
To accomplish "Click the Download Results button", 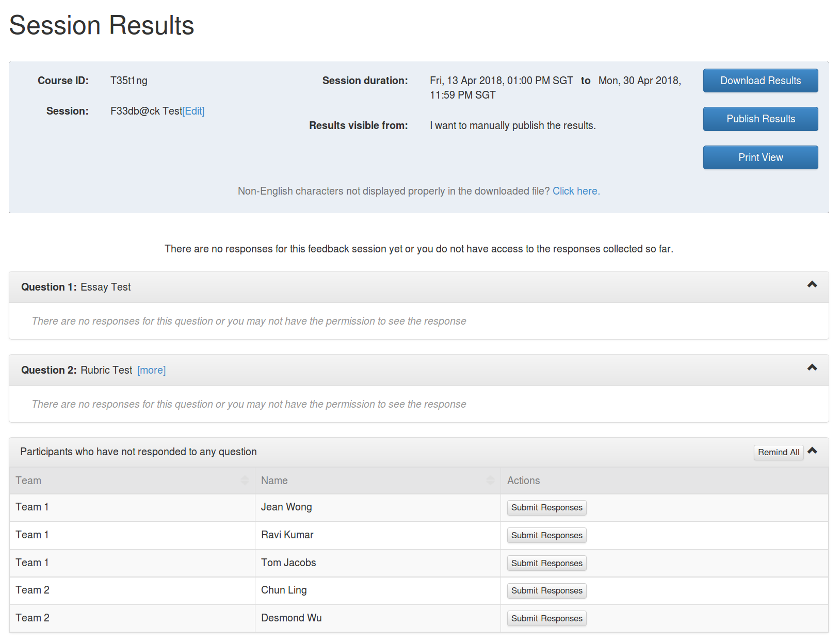I will point(761,81).
